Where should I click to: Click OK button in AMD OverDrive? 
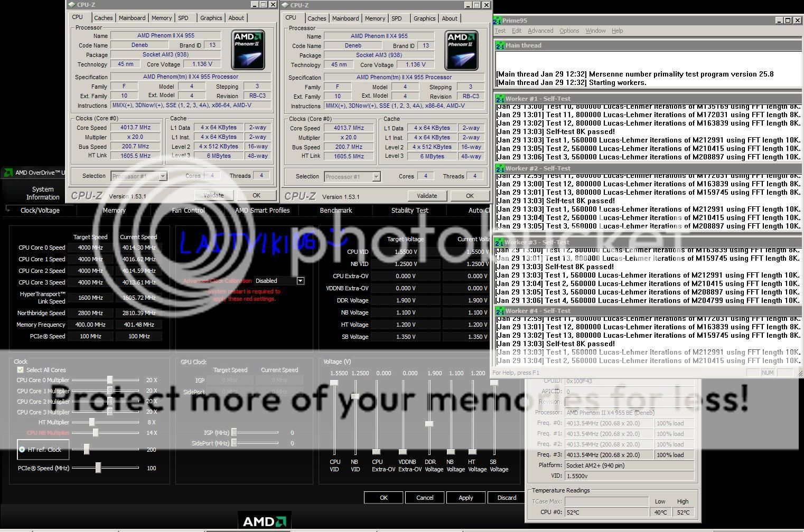(384, 498)
